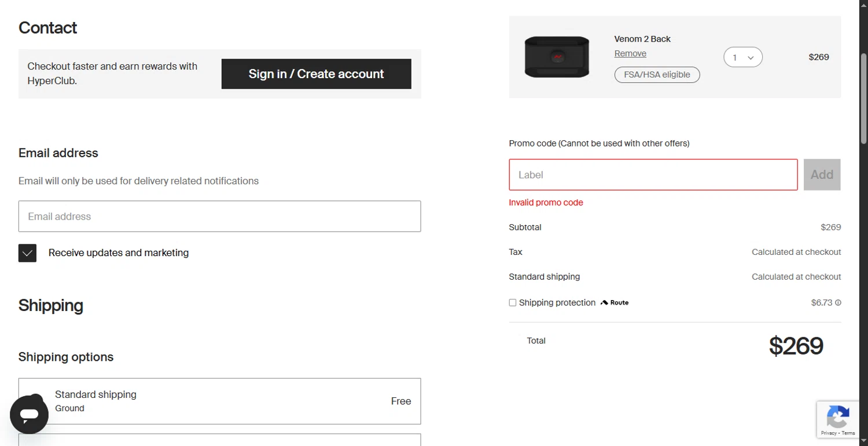This screenshot has height=446, width=868.
Task: Select the Standard shipping Ground option
Action: pos(219,401)
